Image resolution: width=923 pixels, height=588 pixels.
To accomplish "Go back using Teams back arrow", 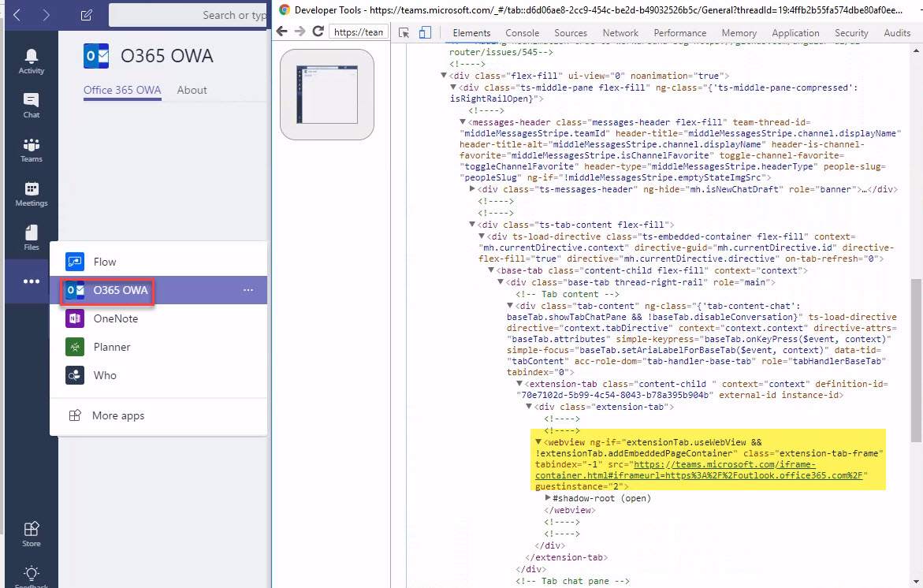I will click(x=17, y=15).
